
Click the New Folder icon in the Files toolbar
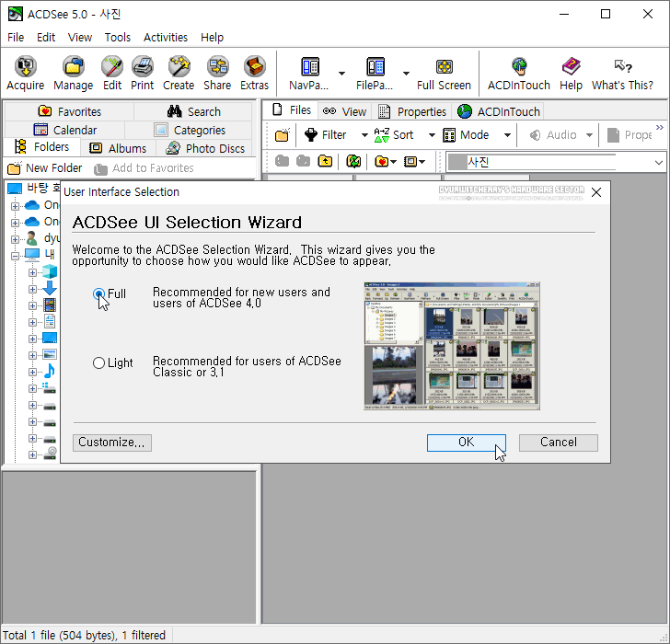(x=283, y=135)
